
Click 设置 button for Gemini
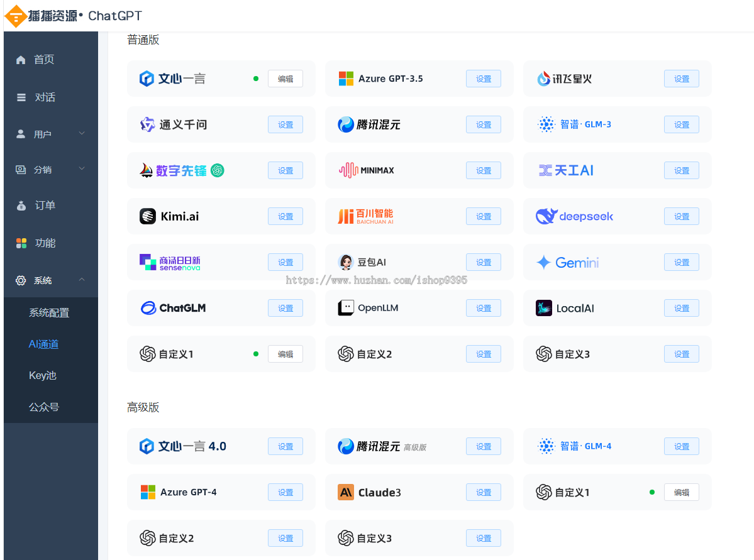[682, 263]
